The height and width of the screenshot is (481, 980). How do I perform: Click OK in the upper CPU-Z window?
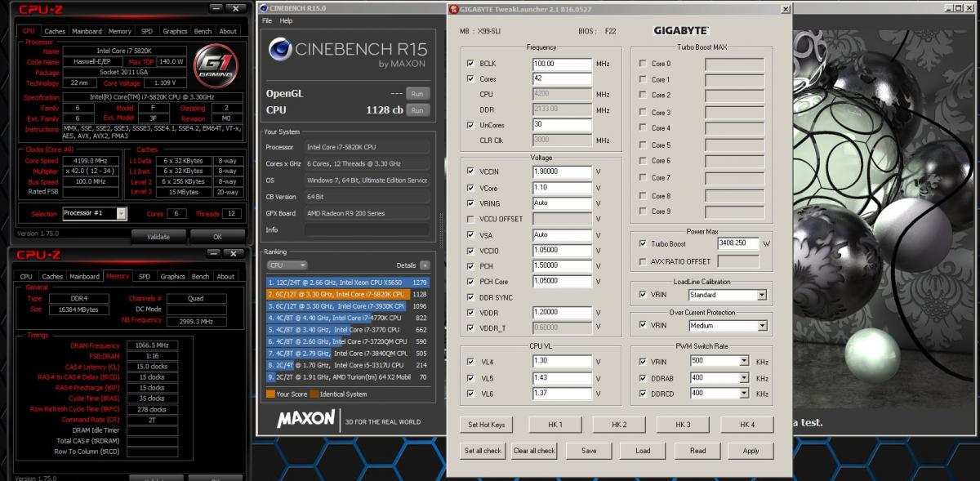click(217, 237)
